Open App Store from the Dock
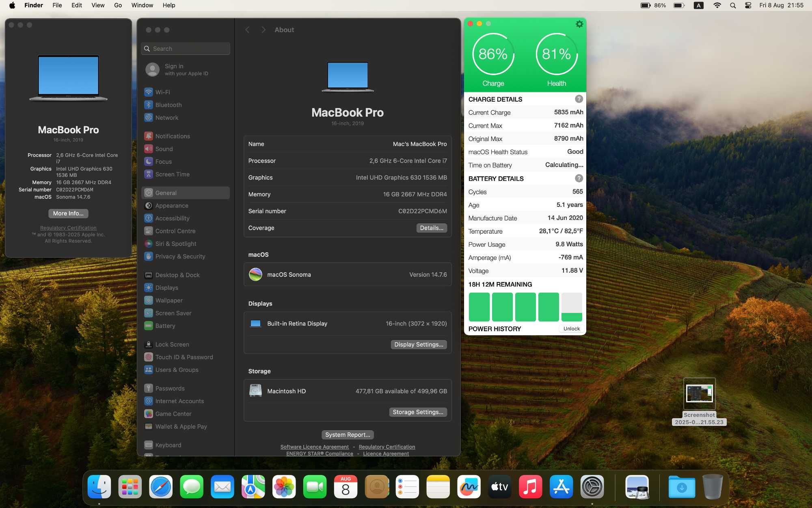 [x=561, y=486]
